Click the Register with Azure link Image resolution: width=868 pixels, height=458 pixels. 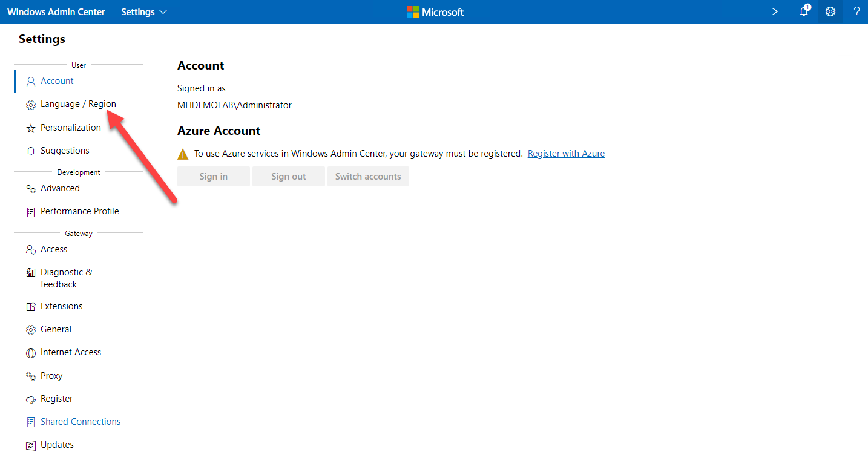566,154
